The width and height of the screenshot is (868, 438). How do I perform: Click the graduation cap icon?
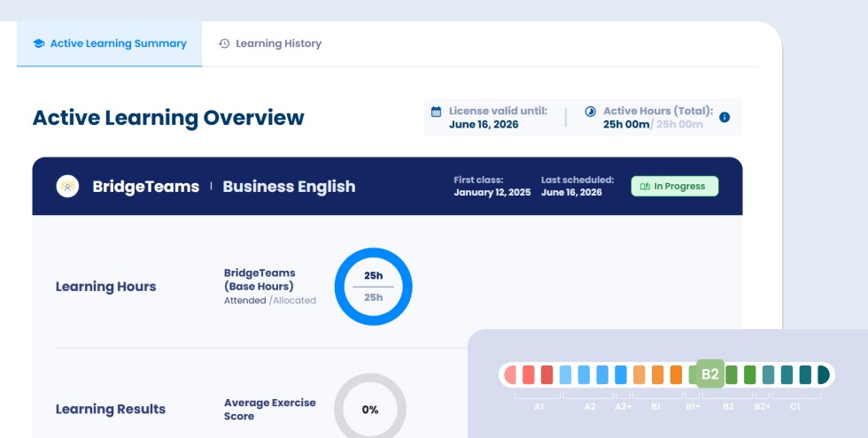(x=38, y=43)
